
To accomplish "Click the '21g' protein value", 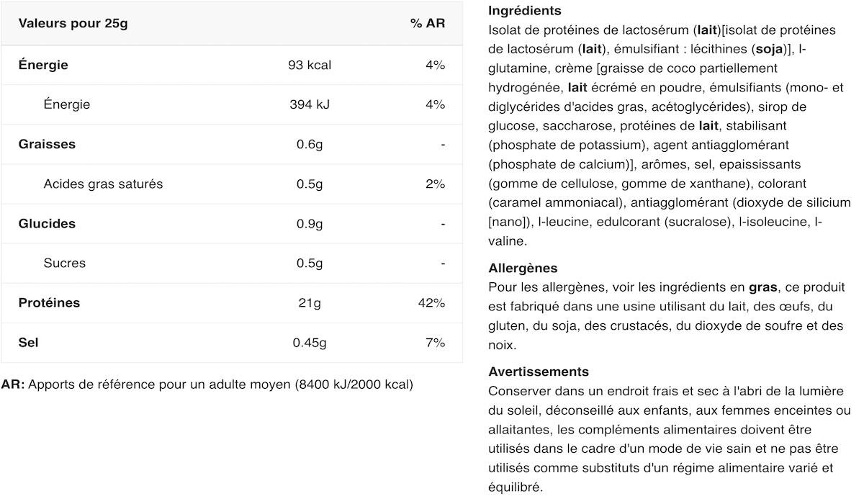I will tap(310, 302).
